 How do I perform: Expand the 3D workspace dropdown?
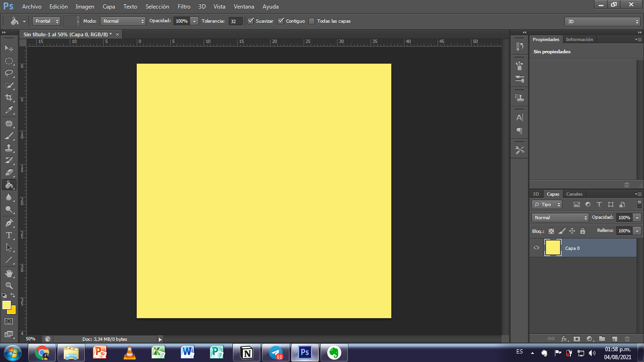(603, 22)
